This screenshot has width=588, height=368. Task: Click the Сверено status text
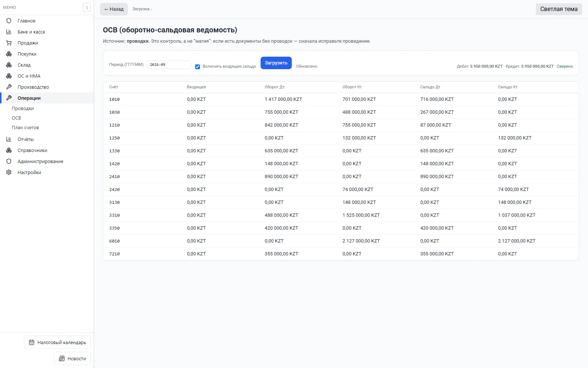point(565,66)
